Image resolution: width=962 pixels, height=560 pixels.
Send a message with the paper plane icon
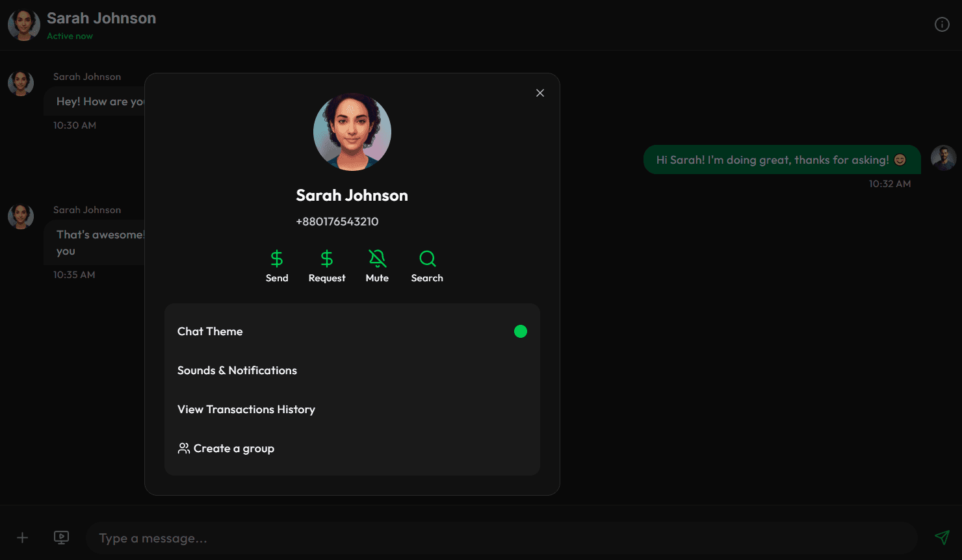[942, 538]
